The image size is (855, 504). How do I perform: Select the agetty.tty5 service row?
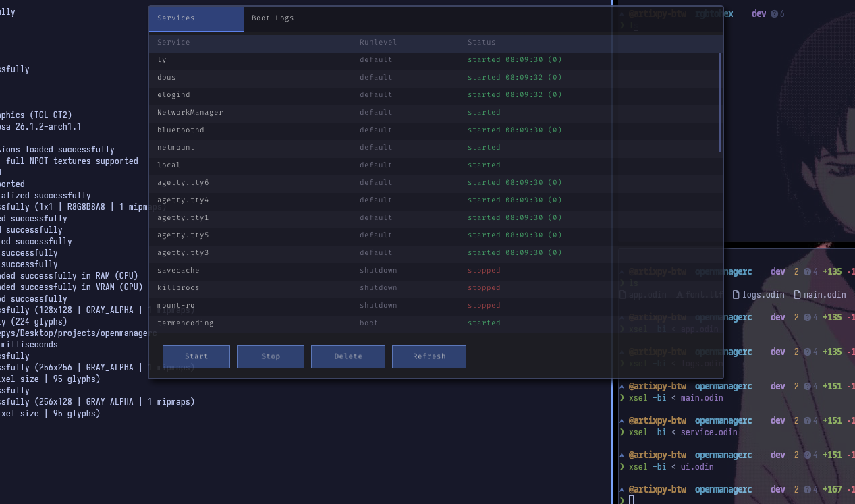(433, 235)
